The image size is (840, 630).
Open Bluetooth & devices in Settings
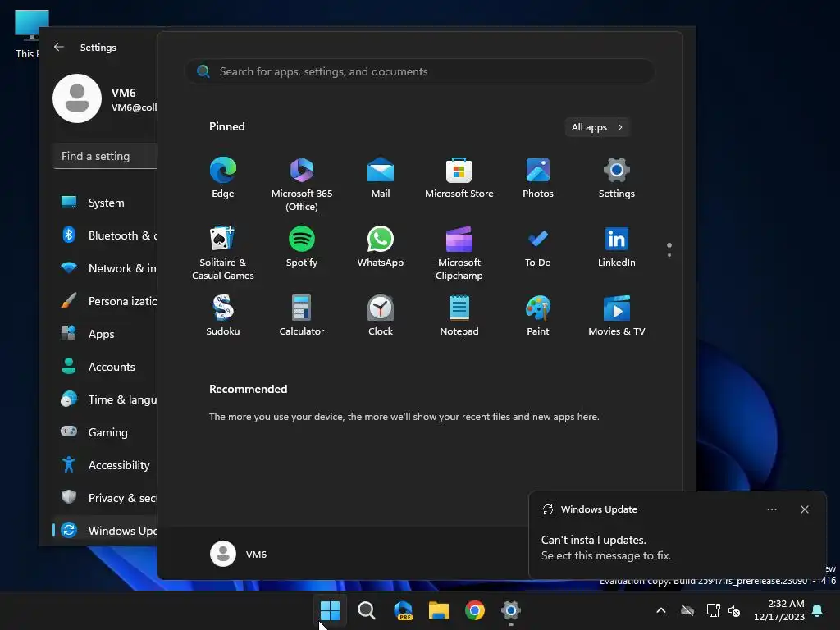tap(105, 235)
